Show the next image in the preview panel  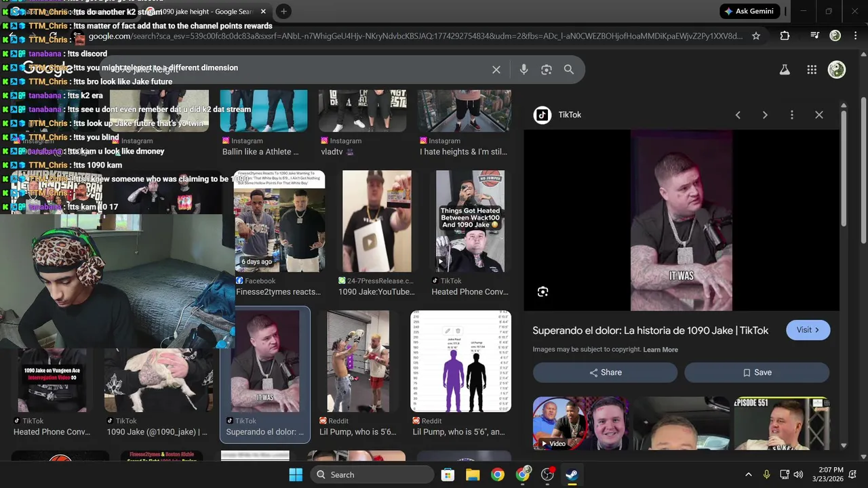click(765, 115)
